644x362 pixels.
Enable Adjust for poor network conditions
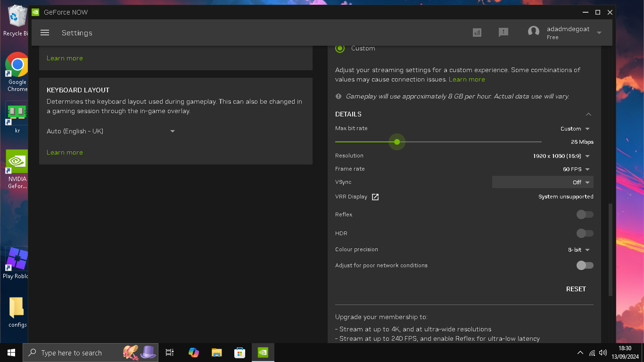585,265
